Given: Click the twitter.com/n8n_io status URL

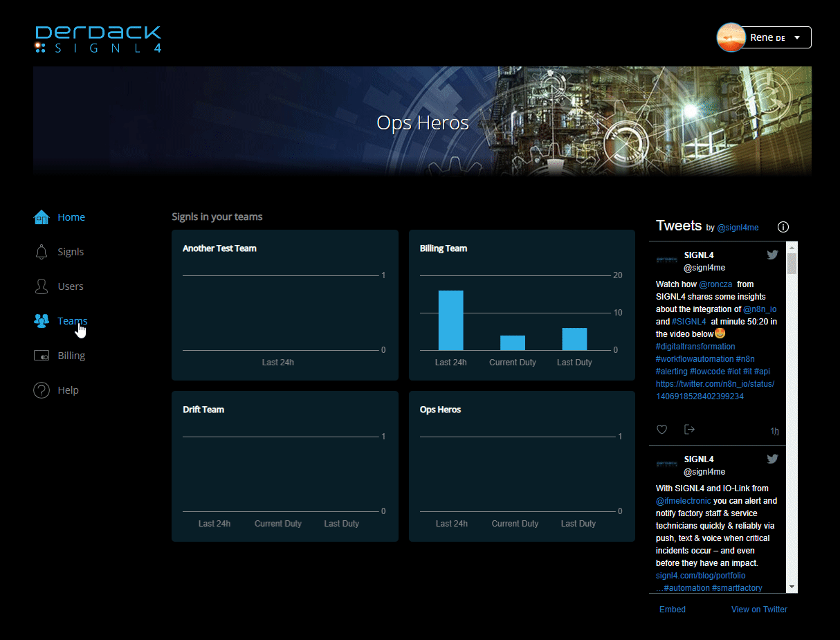Looking at the screenshot, I should [715, 390].
